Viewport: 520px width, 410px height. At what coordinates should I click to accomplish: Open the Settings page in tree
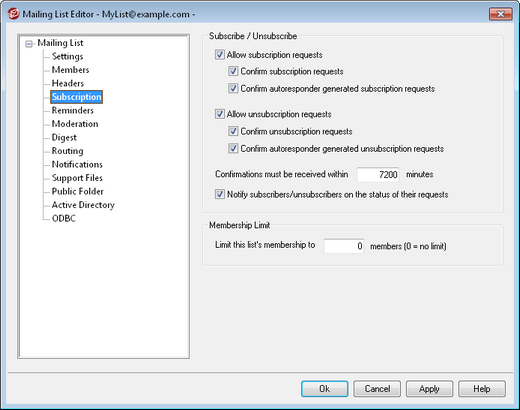click(x=67, y=56)
